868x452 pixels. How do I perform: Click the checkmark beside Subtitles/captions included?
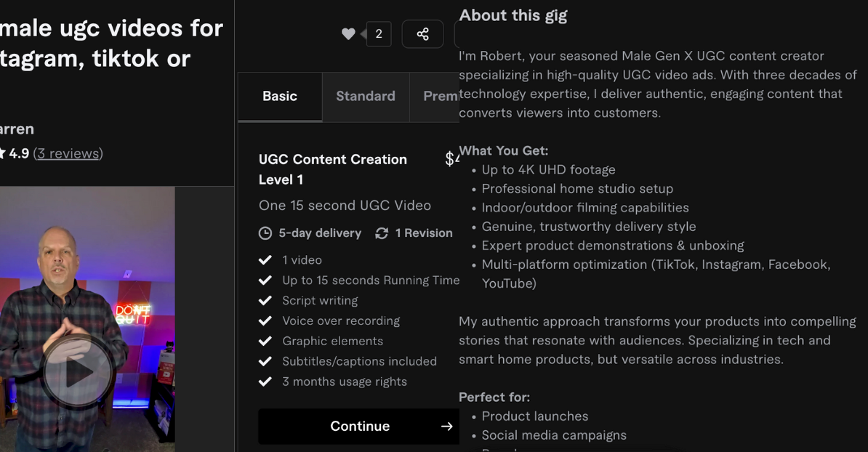(x=265, y=361)
